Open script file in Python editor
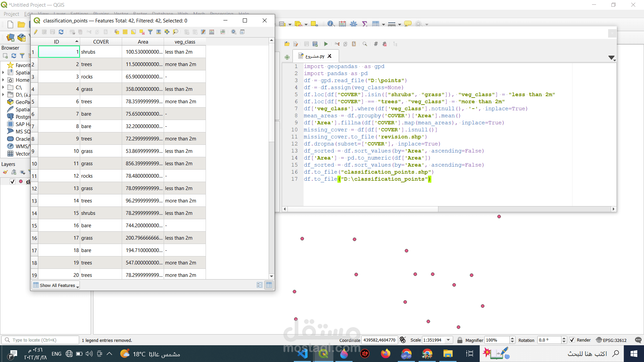The image size is (644, 362). pyautogui.click(x=287, y=44)
